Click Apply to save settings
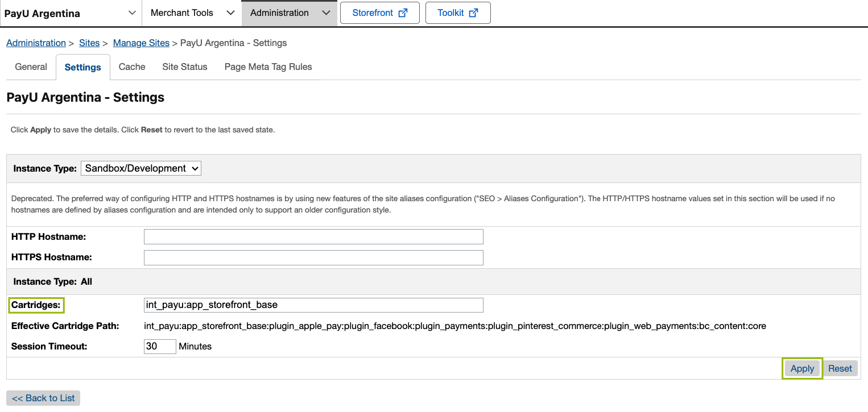Image resolution: width=868 pixels, height=412 pixels. point(802,368)
